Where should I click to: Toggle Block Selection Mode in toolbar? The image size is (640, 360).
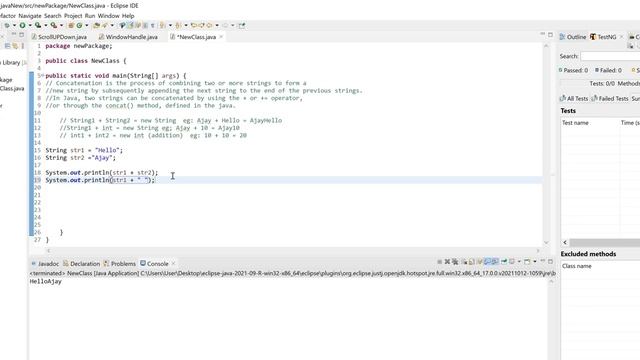click(145, 25)
